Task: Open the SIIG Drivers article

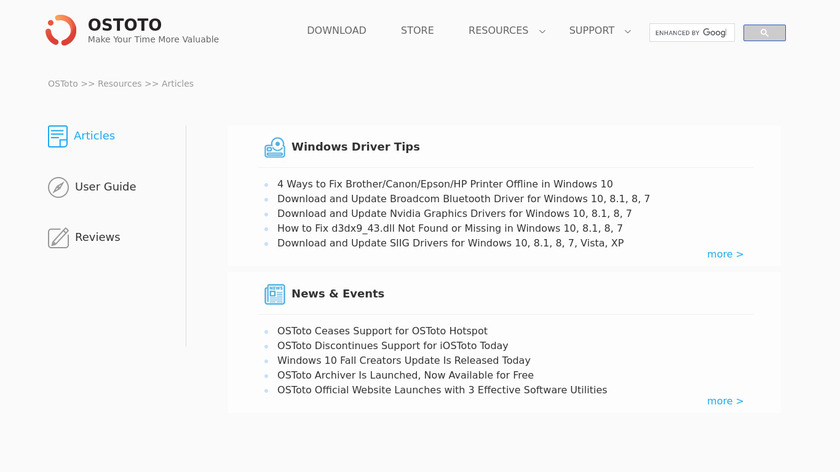Action: click(x=450, y=243)
